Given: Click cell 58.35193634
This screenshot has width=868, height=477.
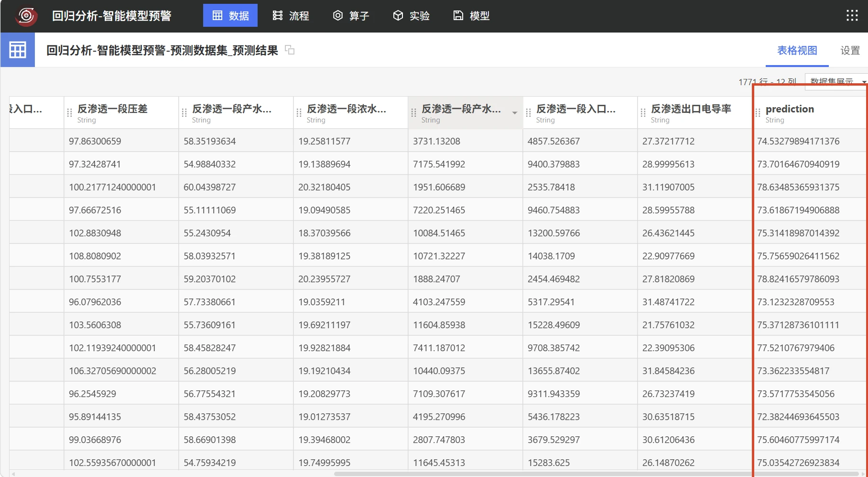Looking at the screenshot, I should click(236, 141).
